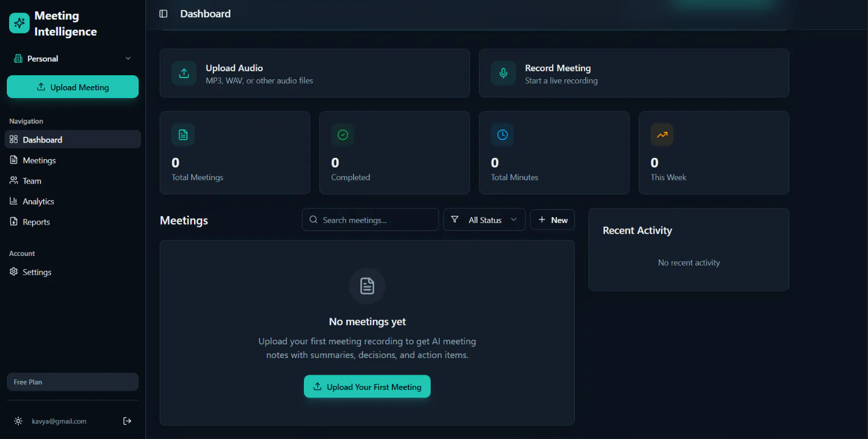Open the Record Meeting card title
Screen dimensions: 868x439
558,68
